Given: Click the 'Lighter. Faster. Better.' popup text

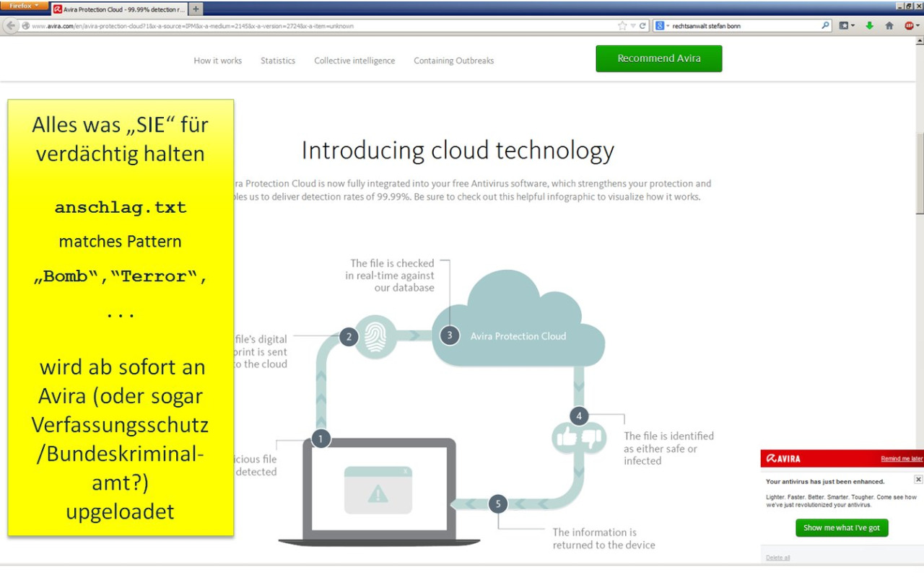Looking at the screenshot, I should click(841, 501).
